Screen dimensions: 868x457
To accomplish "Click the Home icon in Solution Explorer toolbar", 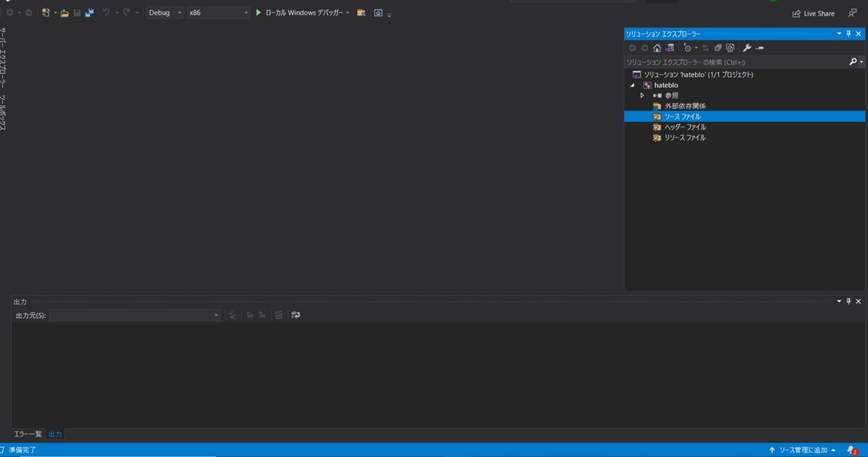I will point(657,48).
